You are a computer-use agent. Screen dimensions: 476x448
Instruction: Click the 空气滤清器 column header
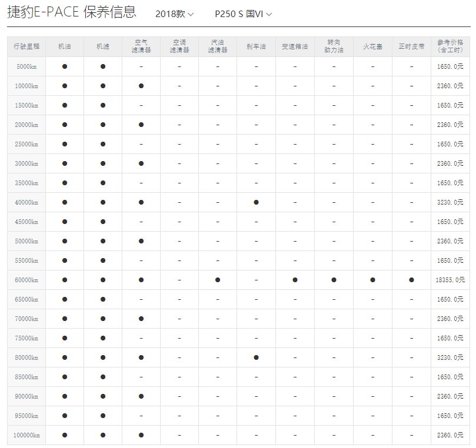[141, 46]
